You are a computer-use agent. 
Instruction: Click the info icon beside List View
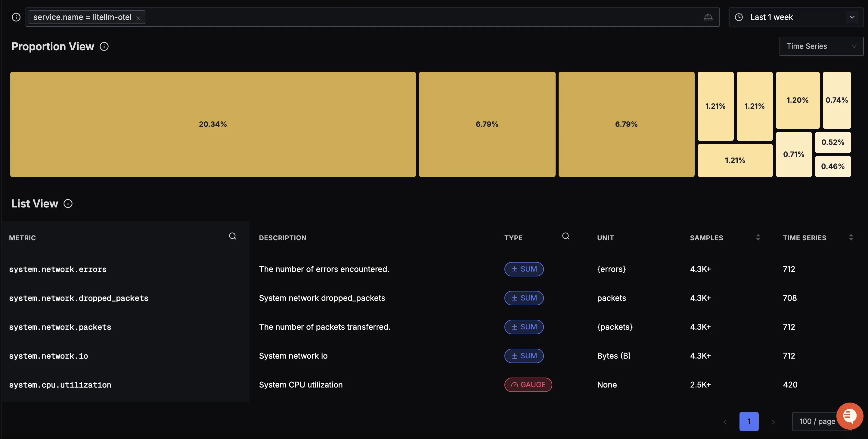[x=68, y=203]
